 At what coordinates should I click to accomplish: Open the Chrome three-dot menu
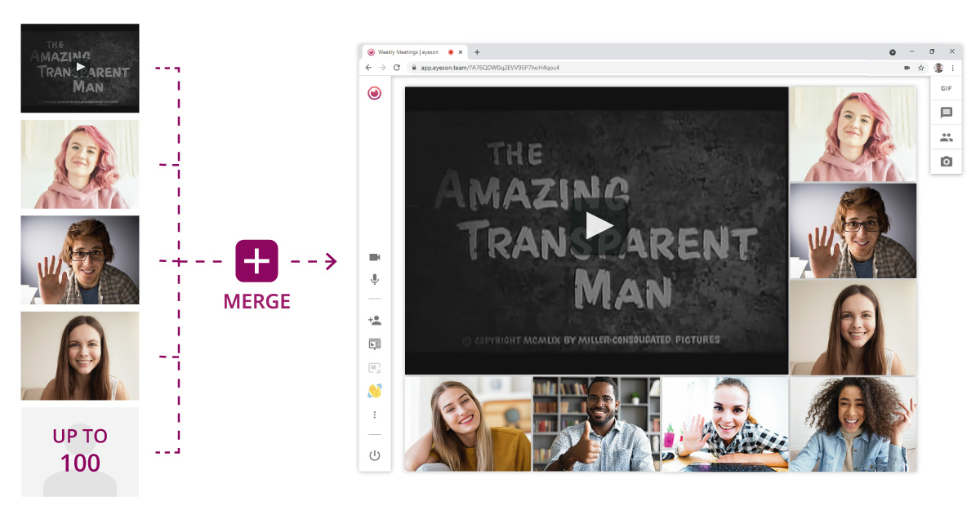click(952, 68)
